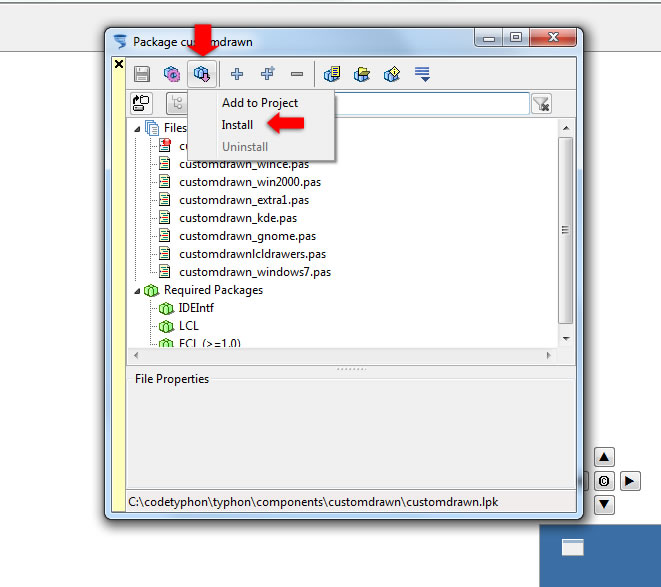661x587 pixels.
Task: Click the window icon on blue panel
Action: click(x=572, y=547)
